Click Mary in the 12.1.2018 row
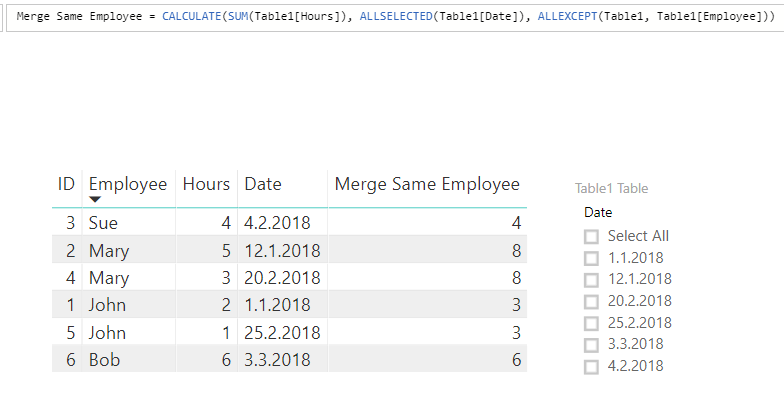Screen dimensions: 784x409 (x=109, y=251)
